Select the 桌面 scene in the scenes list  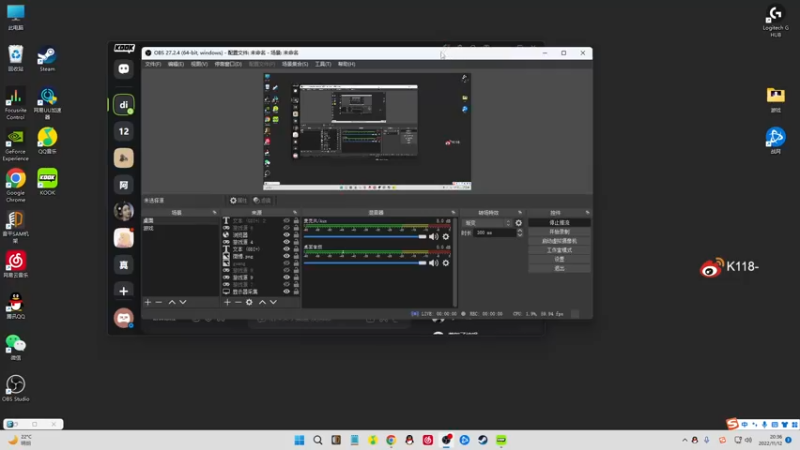180,221
